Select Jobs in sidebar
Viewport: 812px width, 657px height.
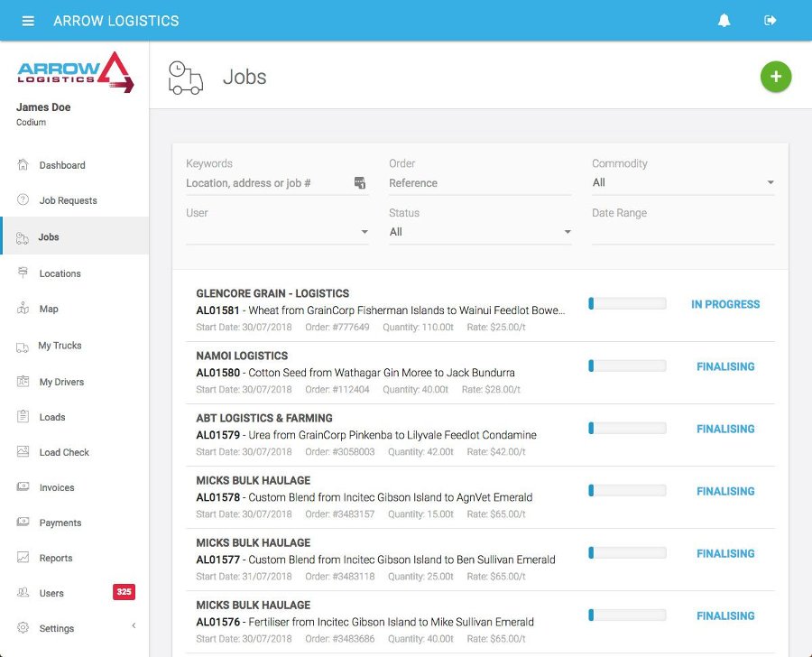coord(48,236)
